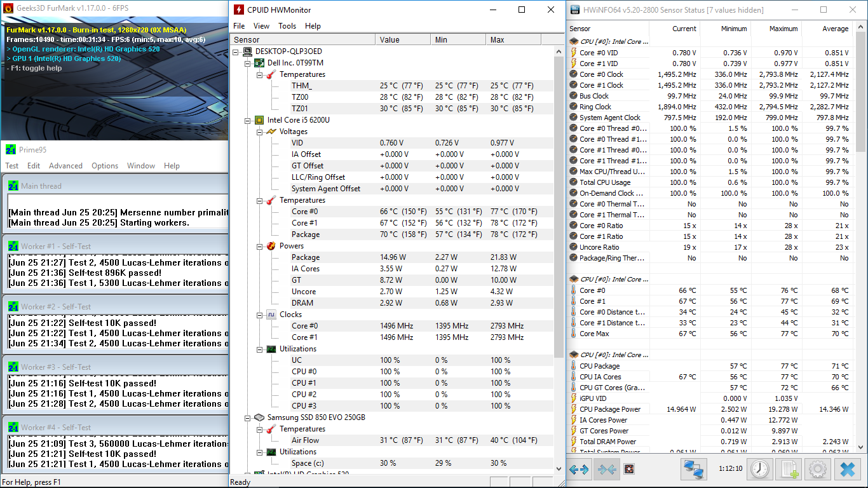Screen dimensions: 868x488
Task: Click the Main thread window title bar
Action: pos(116,186)
